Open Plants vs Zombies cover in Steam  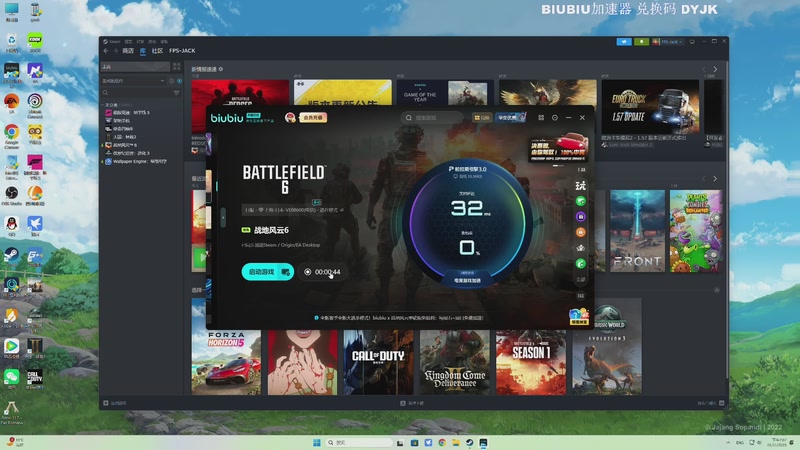pos(696,231)
